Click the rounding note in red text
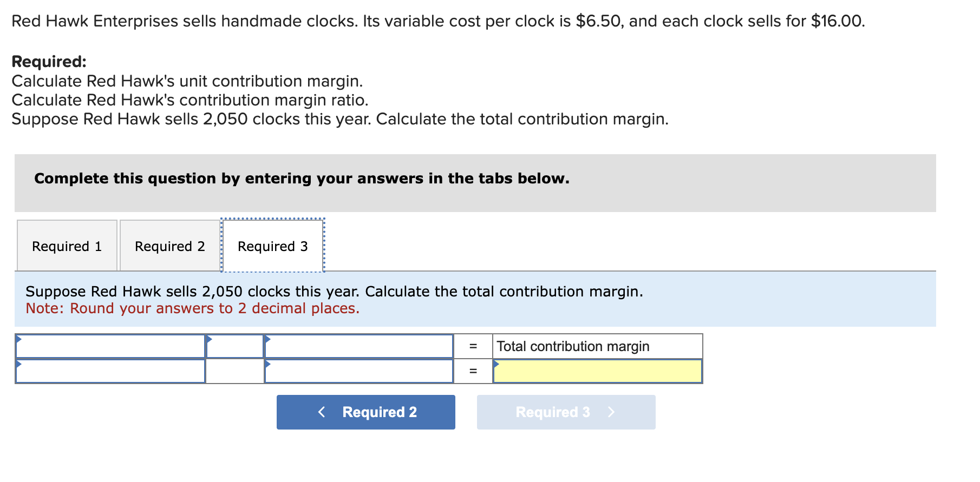 click(x=192, y=308)
